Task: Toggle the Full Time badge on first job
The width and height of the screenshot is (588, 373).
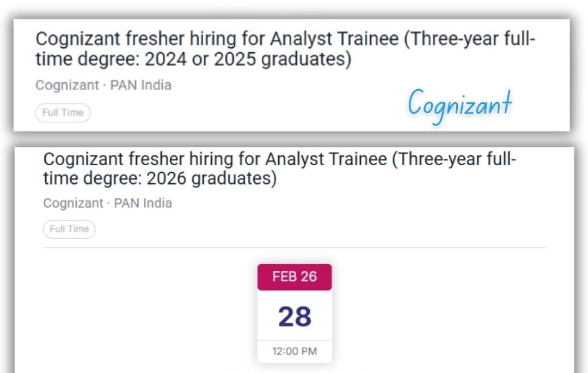Action: [63, 113]
